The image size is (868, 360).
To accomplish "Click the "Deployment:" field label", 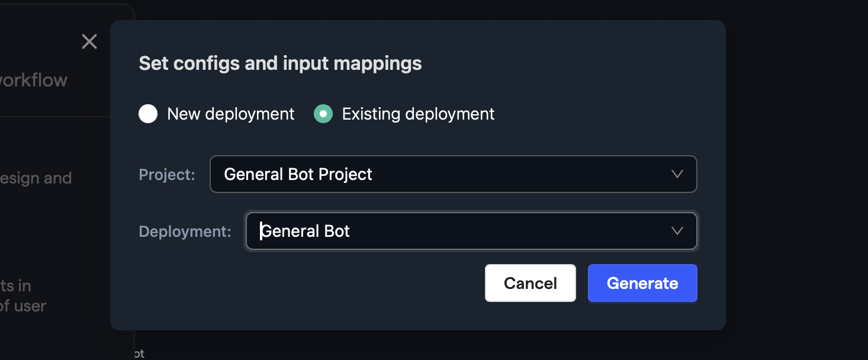I will (185, 232).
